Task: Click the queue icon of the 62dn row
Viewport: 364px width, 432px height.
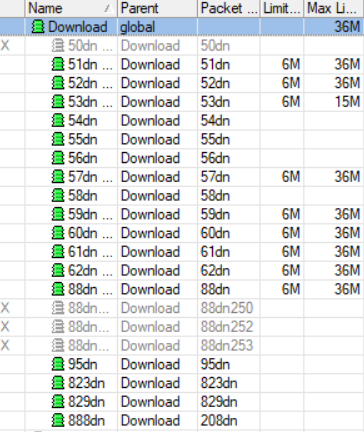Action: click(x=58, y=270)
